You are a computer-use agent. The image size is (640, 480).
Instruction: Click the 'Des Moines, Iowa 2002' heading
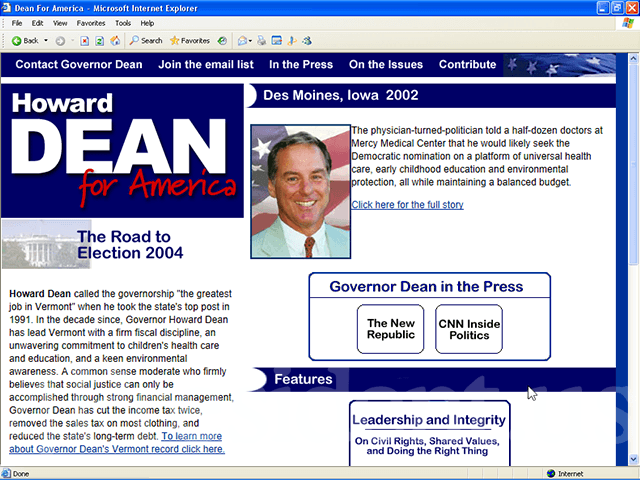[x=340, y=96]
